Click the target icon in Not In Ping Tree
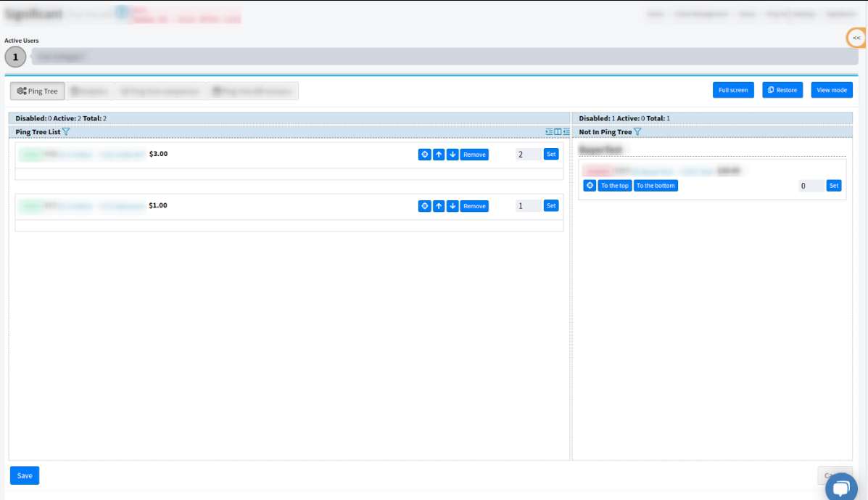This screenshot has width=868, height=500. (590, 186)
